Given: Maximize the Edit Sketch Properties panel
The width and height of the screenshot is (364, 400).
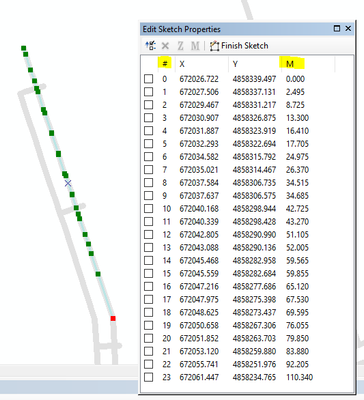Looking at the screenshot, I should point(337,29).
